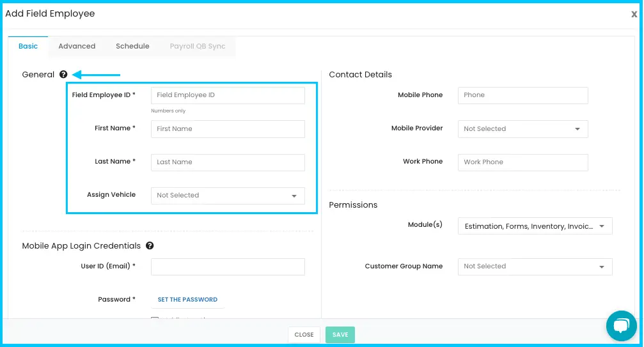The image size is (644, 347).
Task: Select the Payroll QB Sync tab
Action: 198,47
